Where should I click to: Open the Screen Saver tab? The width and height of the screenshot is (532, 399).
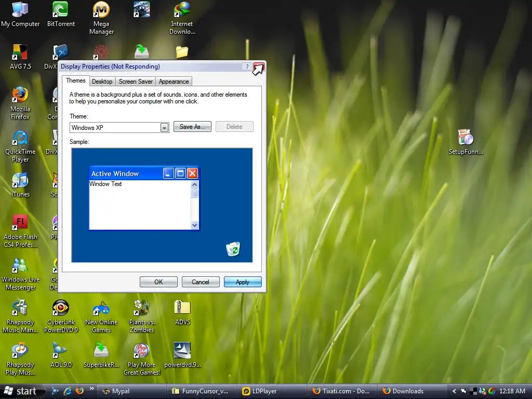point(136,82)
